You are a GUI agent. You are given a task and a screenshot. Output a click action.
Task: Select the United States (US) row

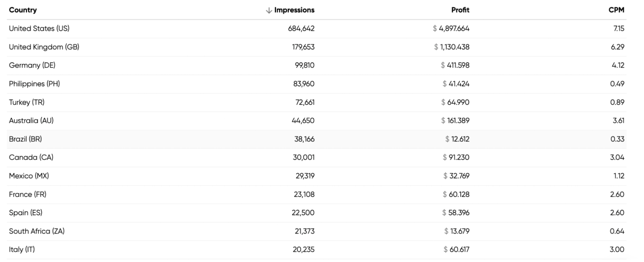tap(317, 29)
